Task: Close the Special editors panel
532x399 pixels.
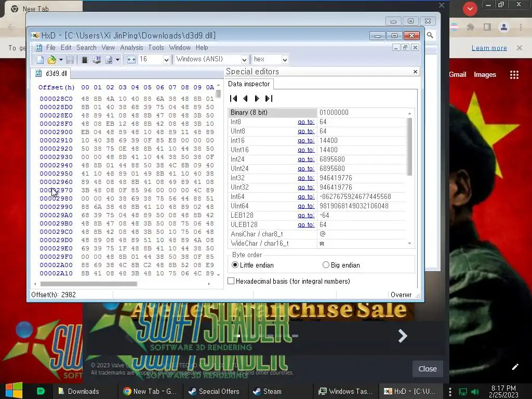Action: point(415,72)
